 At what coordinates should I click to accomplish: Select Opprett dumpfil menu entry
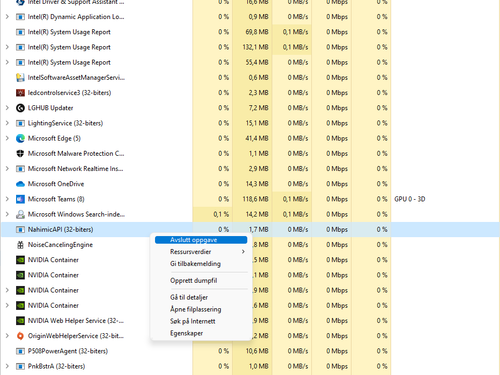[x=201, y=281]
